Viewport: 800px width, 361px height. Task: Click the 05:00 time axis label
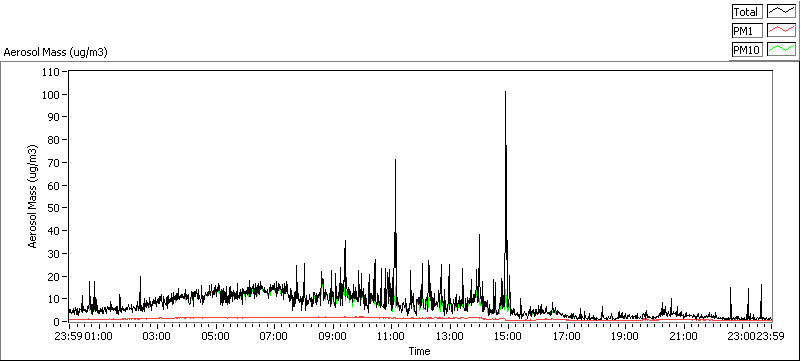215,336
